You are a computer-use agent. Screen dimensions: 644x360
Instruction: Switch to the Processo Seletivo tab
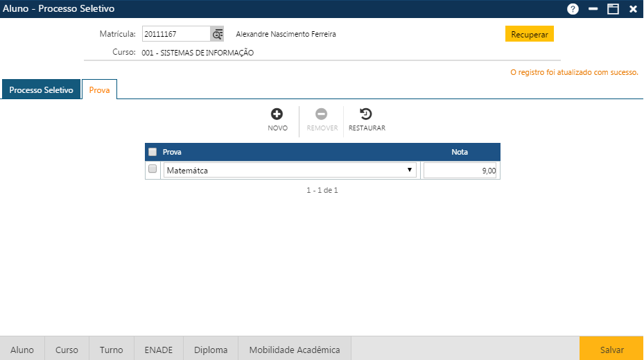point(41,90)
